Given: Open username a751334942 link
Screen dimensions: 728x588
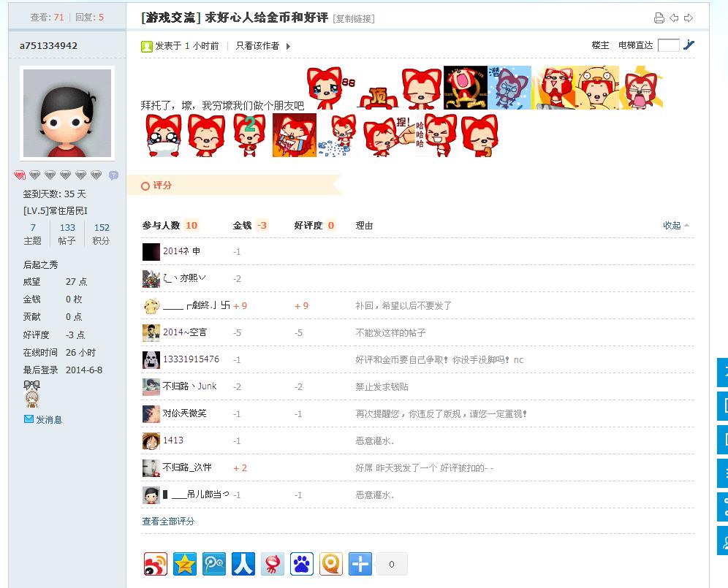Looking at the screenshot, I should click(x=48, y=45).
